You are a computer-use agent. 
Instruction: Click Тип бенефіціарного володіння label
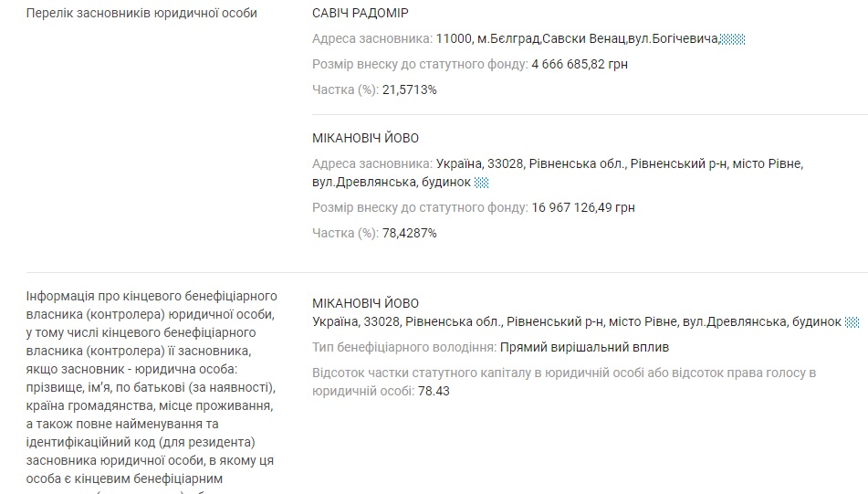[x=404, y=347]
